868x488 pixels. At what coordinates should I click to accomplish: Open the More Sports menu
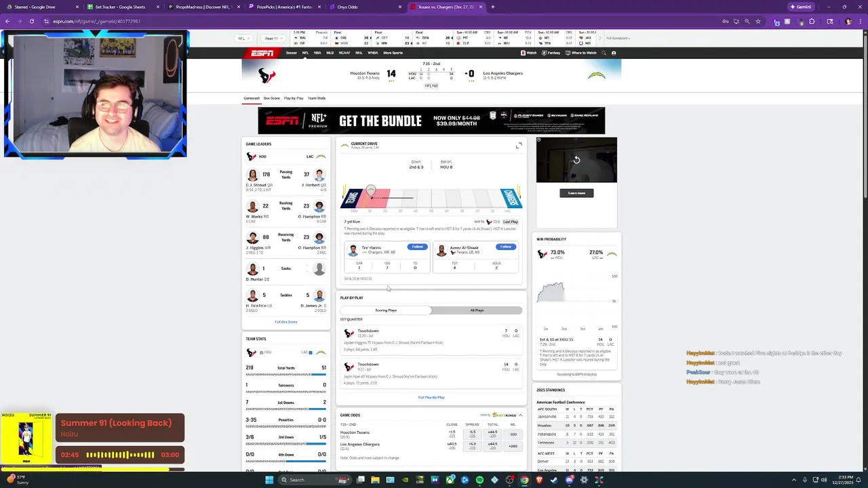click(393, 53)
